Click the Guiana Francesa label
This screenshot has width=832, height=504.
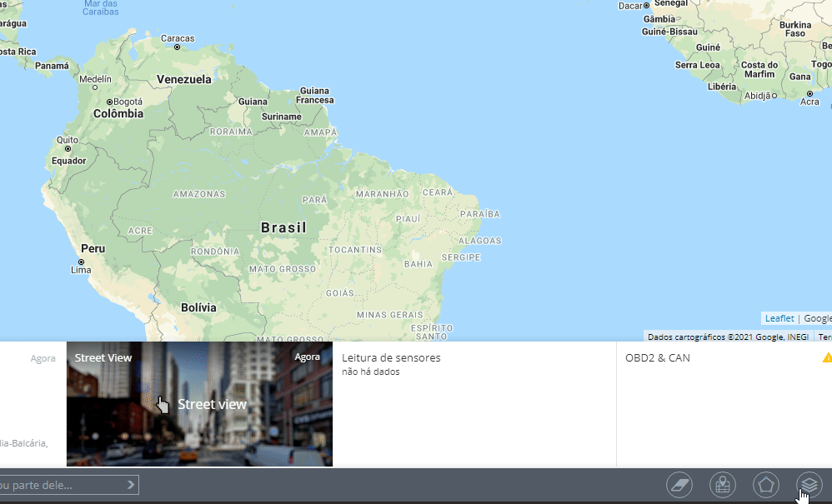coord(314,96)
